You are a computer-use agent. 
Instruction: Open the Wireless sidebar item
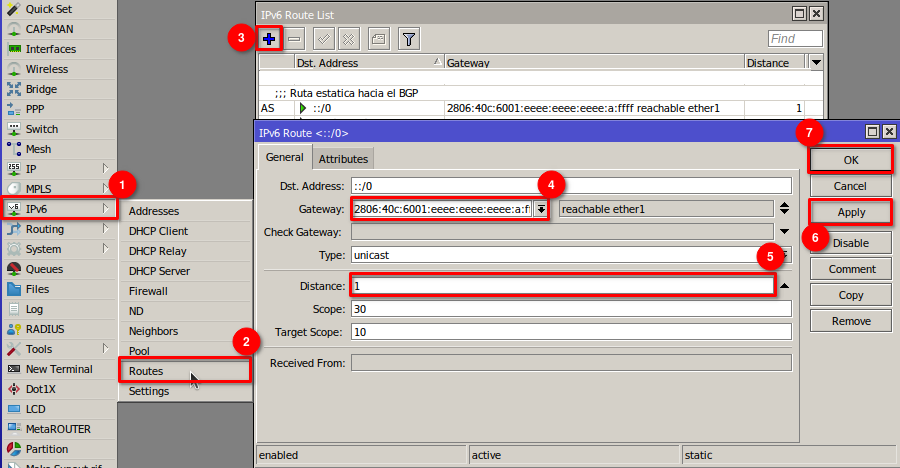(x=47, y=69)
